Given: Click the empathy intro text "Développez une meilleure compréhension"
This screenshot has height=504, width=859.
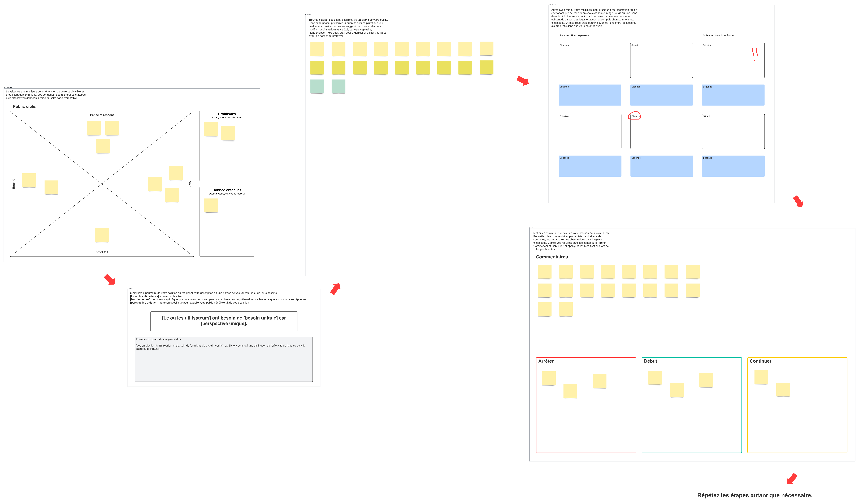Looking at the screenshot, I should 46,95.
